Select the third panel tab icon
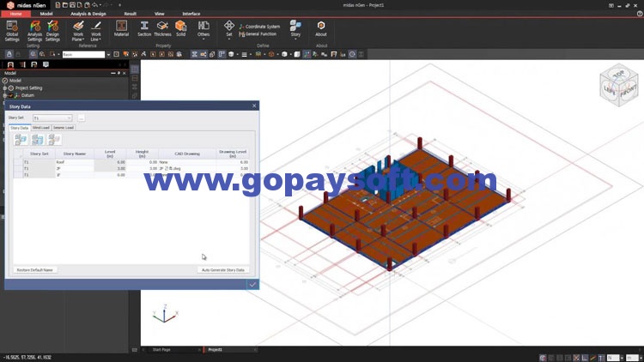Image resolution: width=644 pixels, height=362 pixels. [x=34, y=64]
